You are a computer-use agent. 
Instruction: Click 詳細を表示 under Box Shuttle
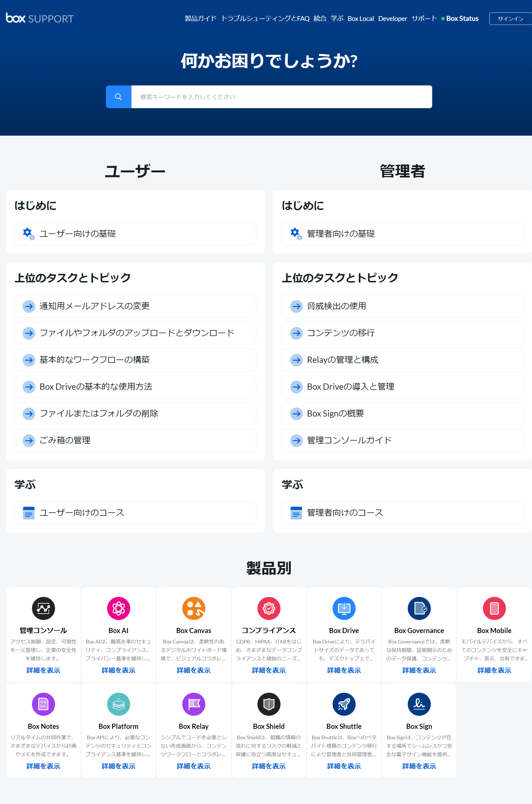point(344,766)
